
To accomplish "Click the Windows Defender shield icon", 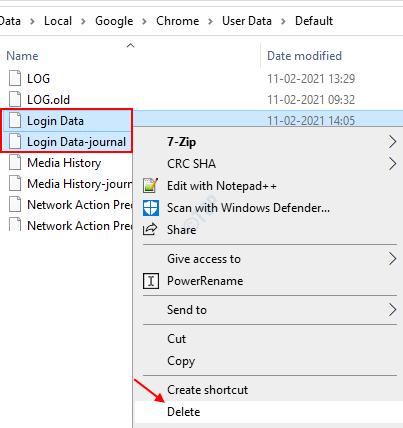I will [x=151, y=208].
